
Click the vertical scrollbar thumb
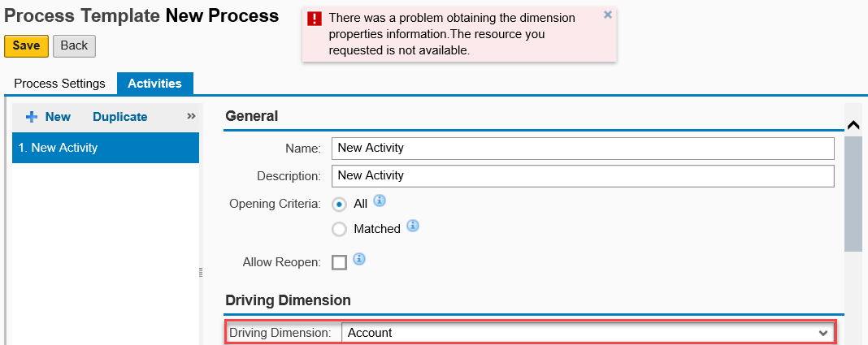pos(853,193)
